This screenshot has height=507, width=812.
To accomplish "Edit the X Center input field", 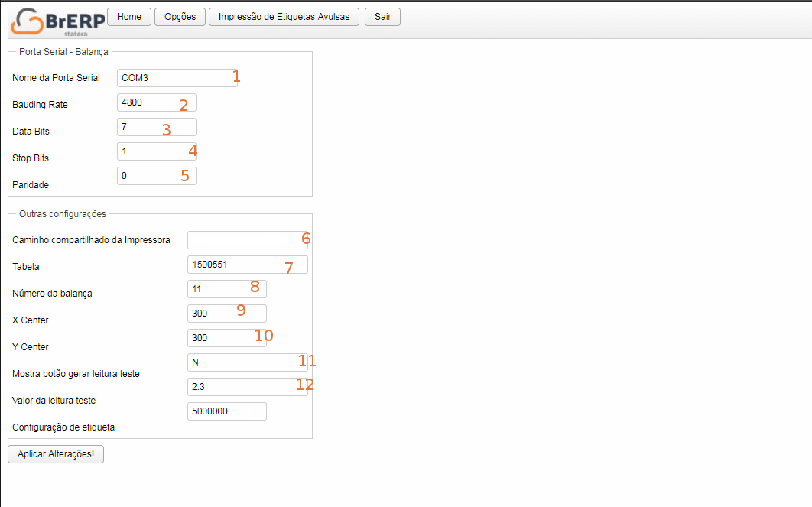I will point(226,314).
